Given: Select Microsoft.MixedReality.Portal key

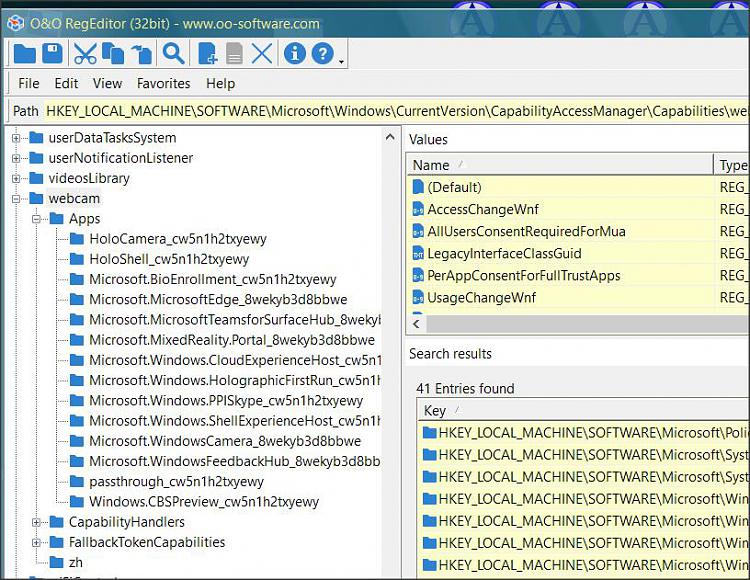Looking at the screenshot, I should 232,340.
